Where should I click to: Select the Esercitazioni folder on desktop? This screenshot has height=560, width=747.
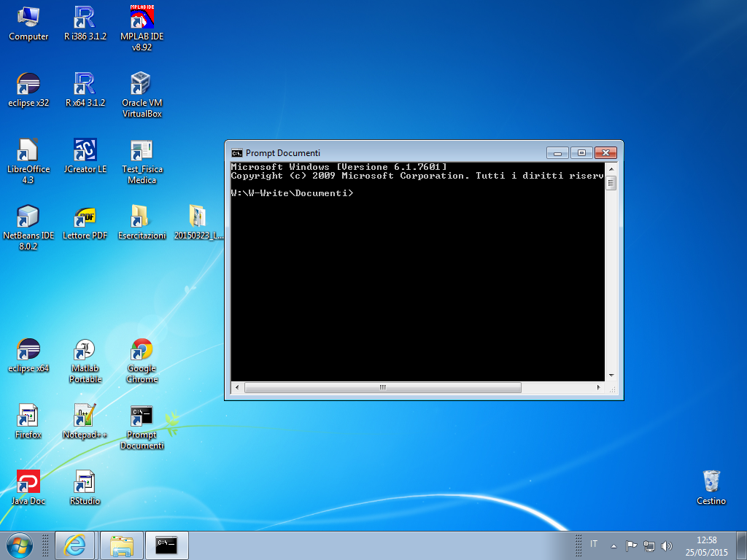click(142, 217)
